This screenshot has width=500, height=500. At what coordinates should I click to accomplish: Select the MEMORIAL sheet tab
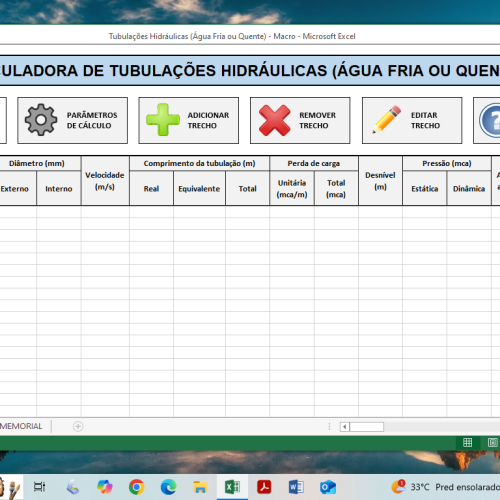(x=21, y=426)
